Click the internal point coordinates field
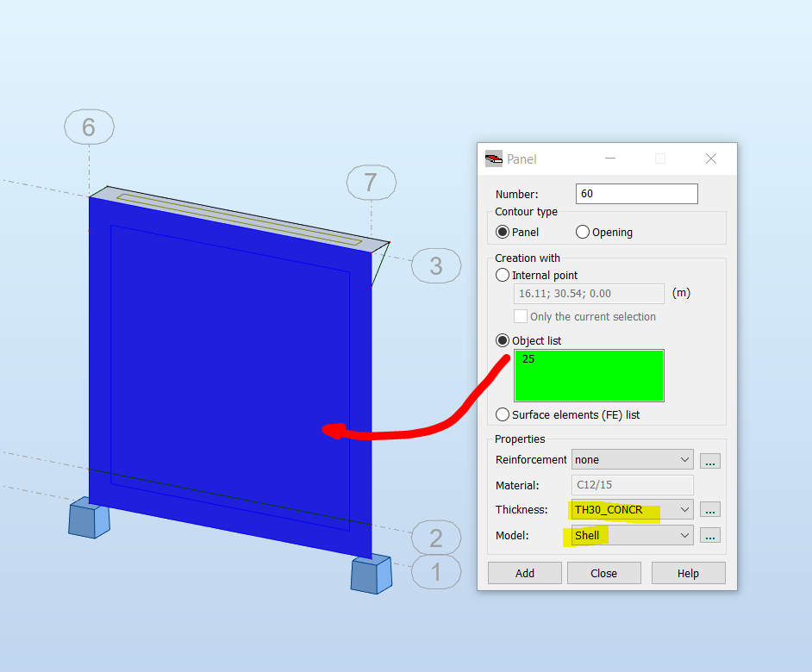Screen dimensions: 812x672 tap(589, 293)
